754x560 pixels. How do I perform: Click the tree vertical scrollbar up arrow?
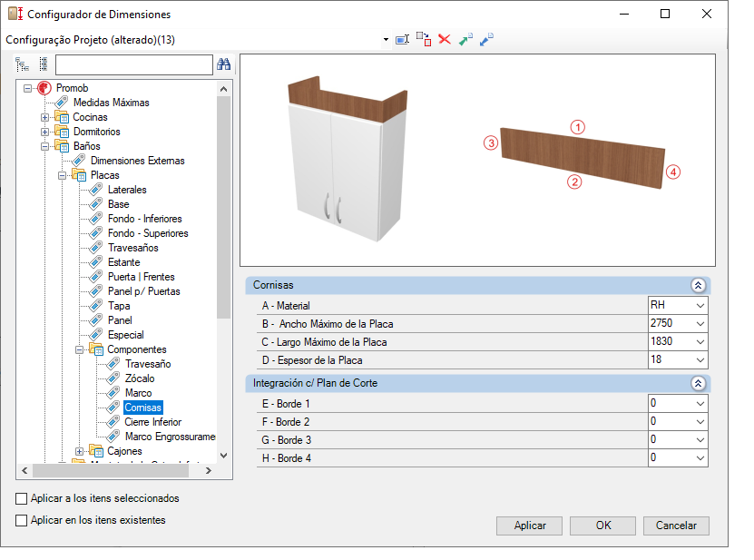[x=223, y=89]
